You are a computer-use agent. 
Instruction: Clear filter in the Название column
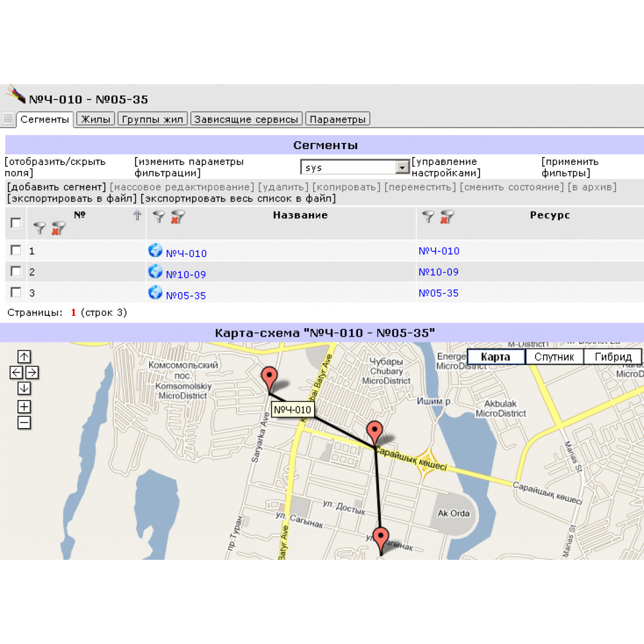(x=177, y=216)
